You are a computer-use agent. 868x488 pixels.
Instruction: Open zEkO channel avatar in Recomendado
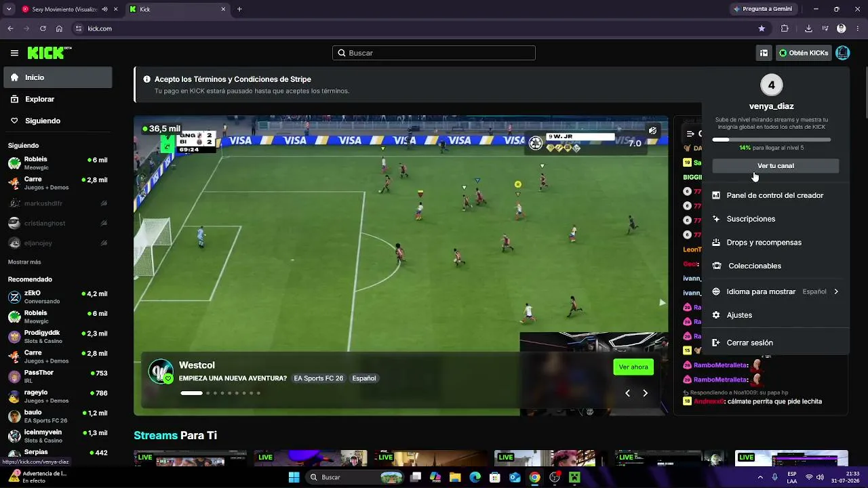[14, 297]
